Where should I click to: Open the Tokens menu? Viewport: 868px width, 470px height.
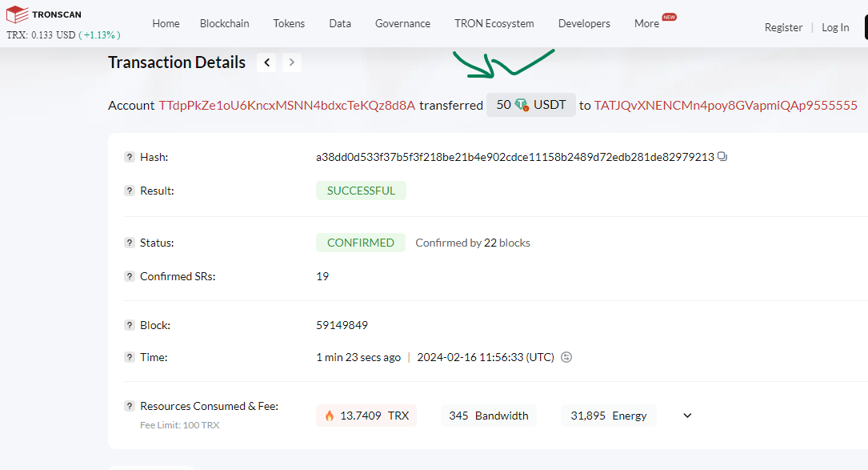tap(289, 23)
